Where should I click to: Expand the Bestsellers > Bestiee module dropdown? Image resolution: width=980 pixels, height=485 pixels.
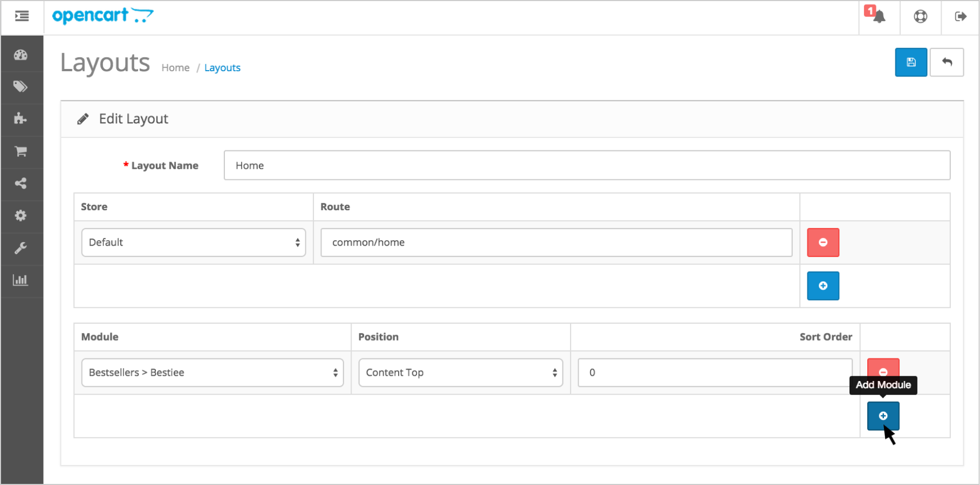coord(213,373)
